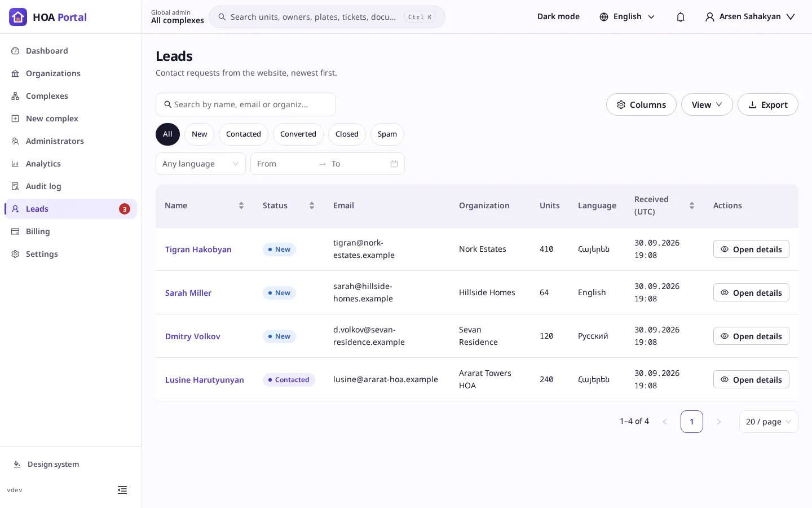The image size is (812, 508).
Task: Open English language selector
Action: click(627, 17)
